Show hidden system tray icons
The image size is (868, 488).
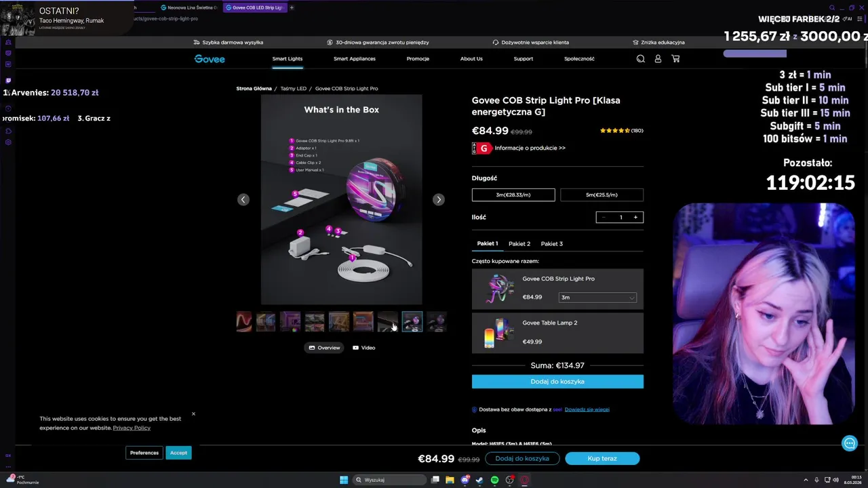[806, 480]
